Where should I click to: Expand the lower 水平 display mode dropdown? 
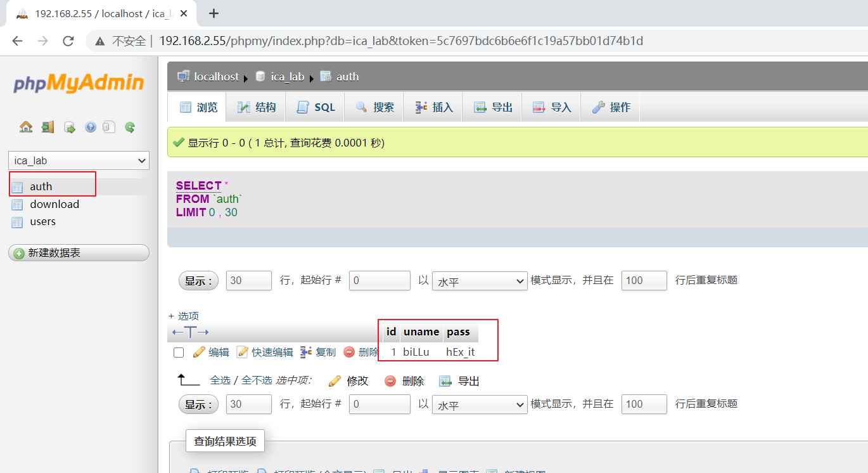480,404
